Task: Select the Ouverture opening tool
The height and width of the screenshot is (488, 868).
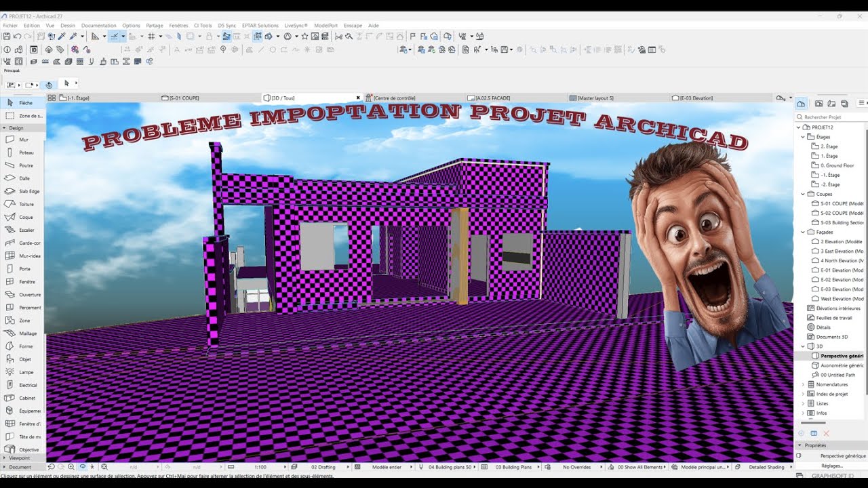Action: (x=22, y=295)
